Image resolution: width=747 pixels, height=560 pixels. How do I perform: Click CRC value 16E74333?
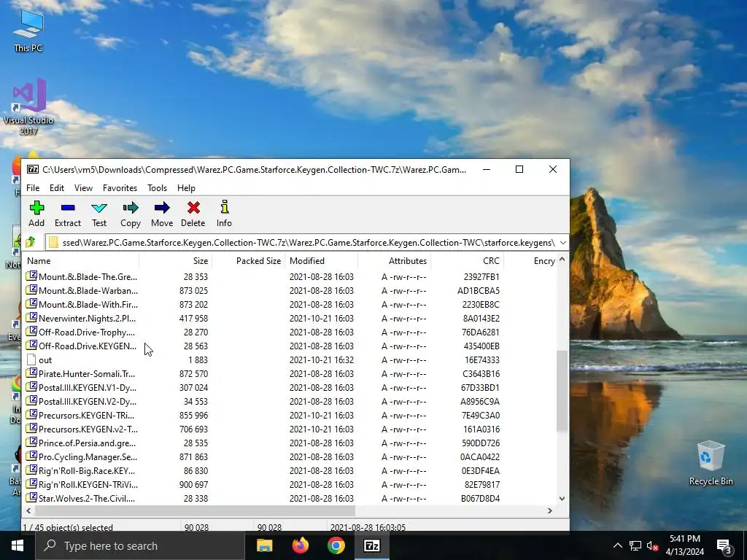pos(482,360)
